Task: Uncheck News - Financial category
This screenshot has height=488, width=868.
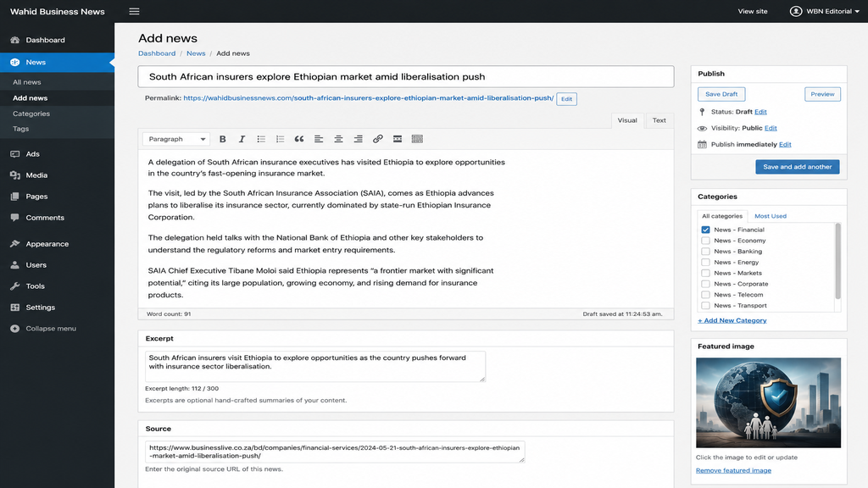Action: coord(705,230)
